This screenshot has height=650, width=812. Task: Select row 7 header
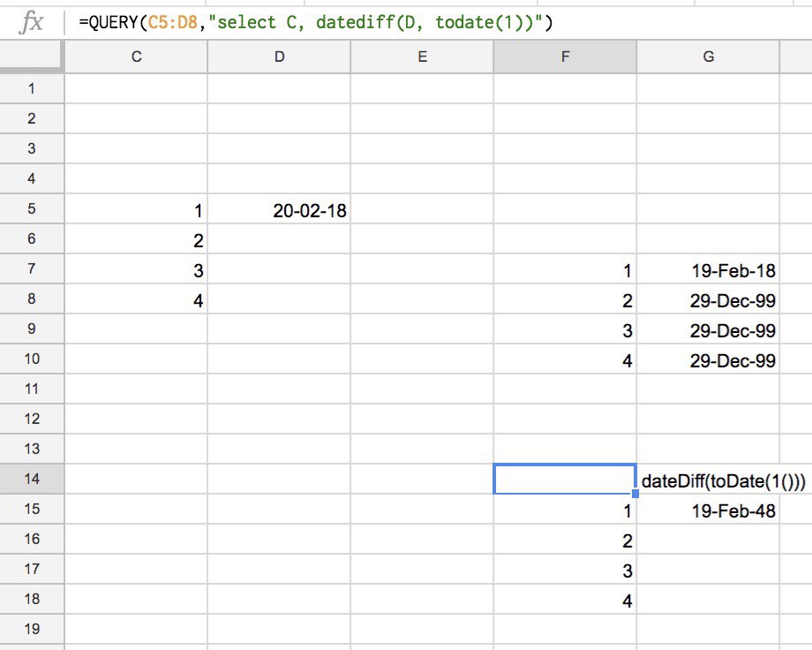click(x=32, y=269)
